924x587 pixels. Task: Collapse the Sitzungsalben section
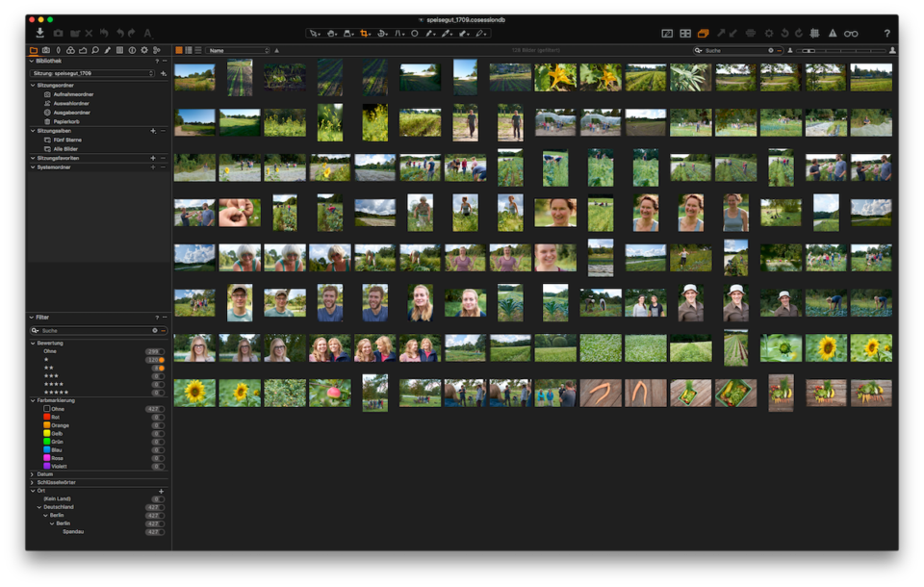(33, 131)
